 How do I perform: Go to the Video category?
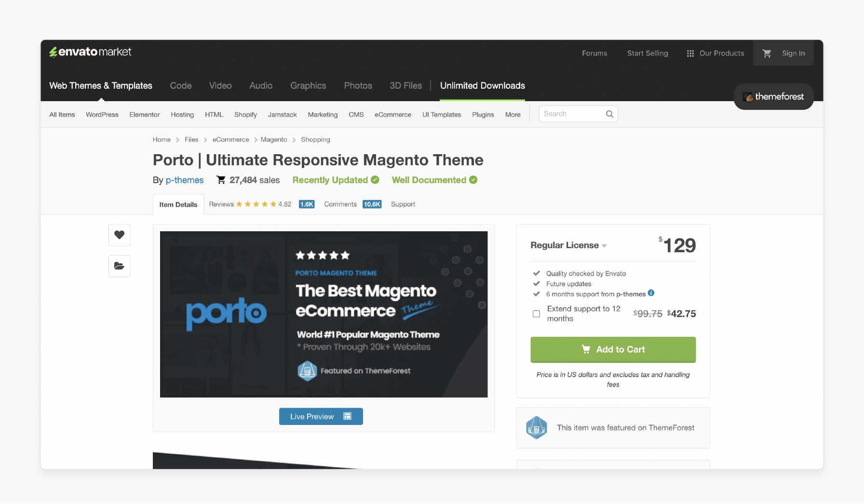220,86
